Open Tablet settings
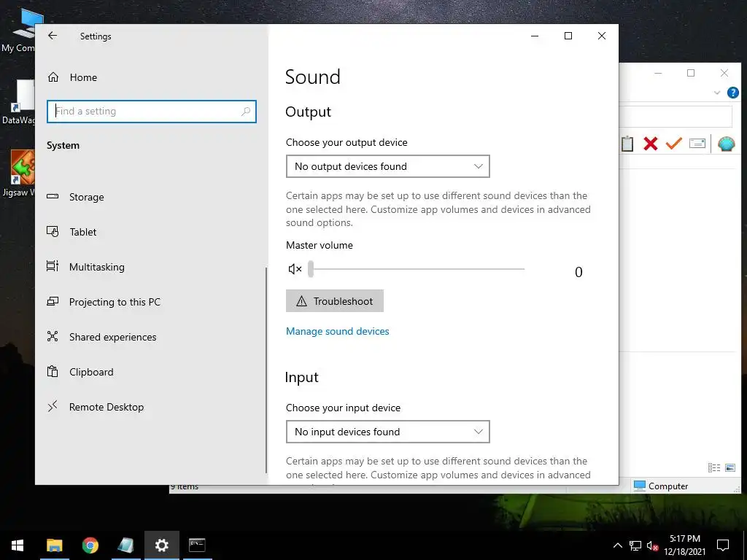The image size is (747, 560). (71, 232)
